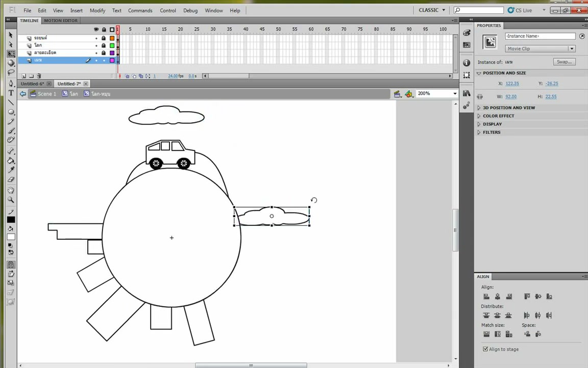Switch to the Motion Editor tab
Viewport: 588px width, 368px height.
click(x=61, y=20)
